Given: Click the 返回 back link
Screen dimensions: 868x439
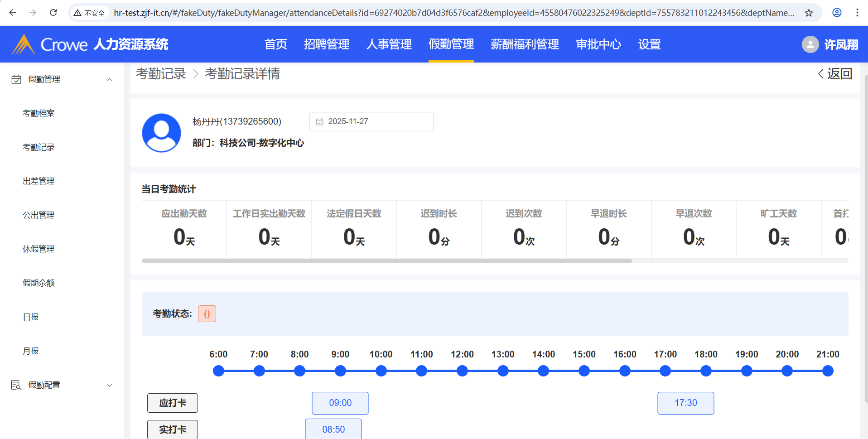Looking at the screenshot, I should coord(835,74).
